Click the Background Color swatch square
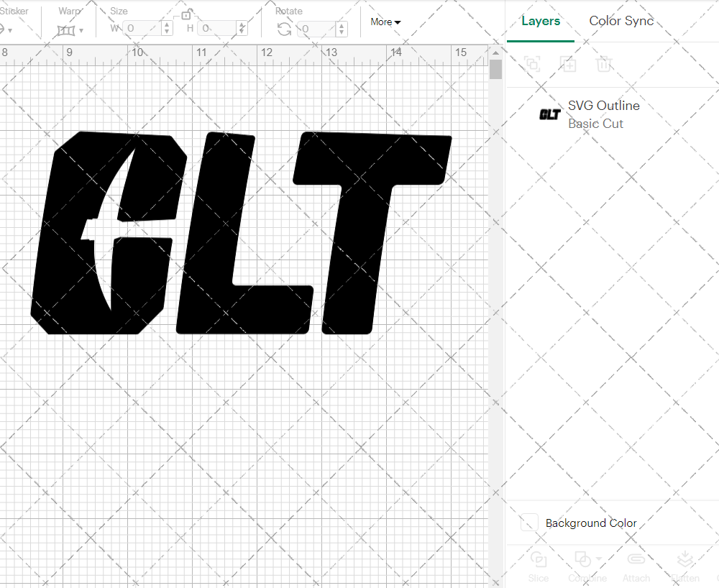This screenshot has height=588, width=719. [528, 523]
